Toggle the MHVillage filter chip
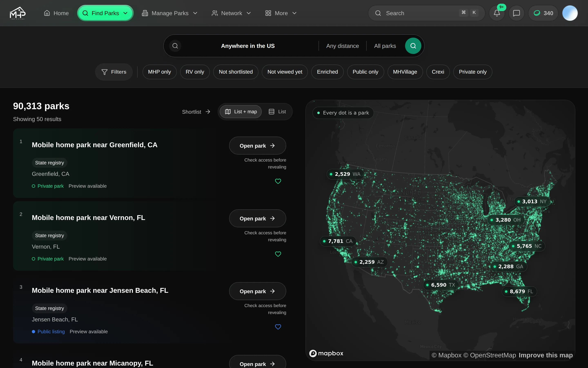 point(405,72)
